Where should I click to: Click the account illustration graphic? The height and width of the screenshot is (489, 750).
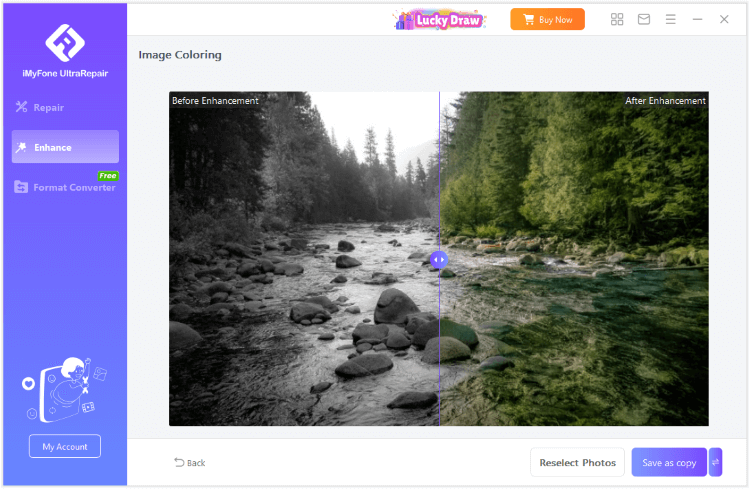65,390
